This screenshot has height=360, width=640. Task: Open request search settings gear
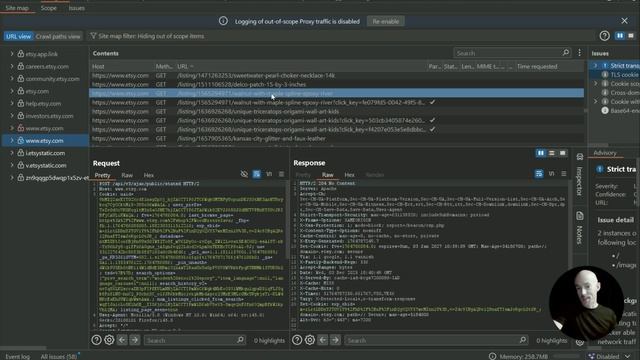(x=109, y=340)
